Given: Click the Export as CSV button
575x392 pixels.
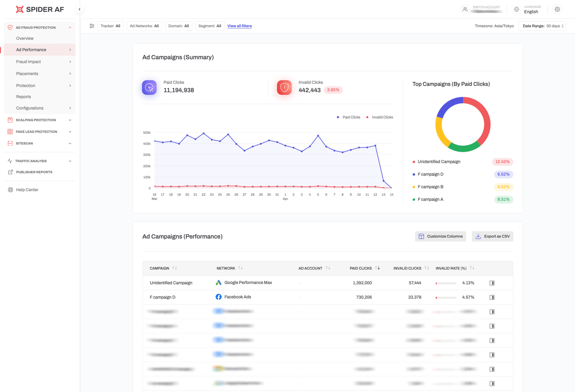Looking at the screenshot, I should pos(492,236).
